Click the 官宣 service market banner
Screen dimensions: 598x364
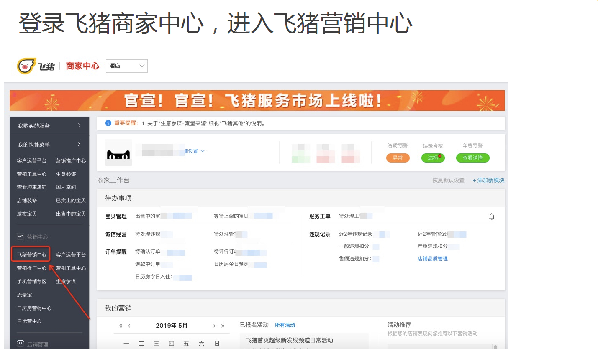(257, 101)
